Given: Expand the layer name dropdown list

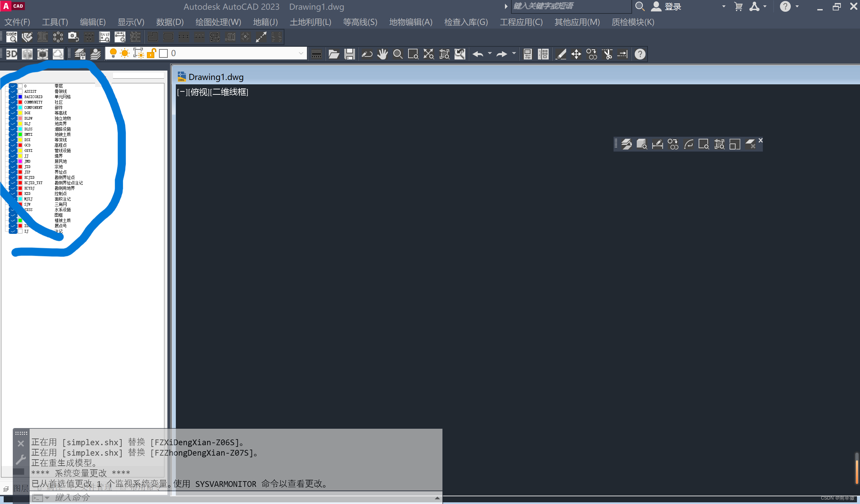Looking at the screenshot, I should [x=301, y=53].
